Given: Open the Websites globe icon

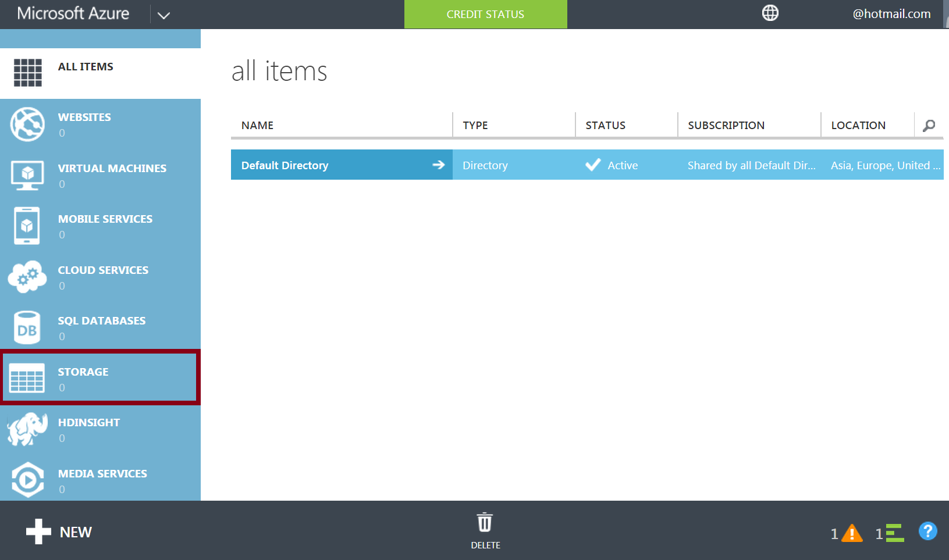Looking at the screenshot, I should coord(27,124).
